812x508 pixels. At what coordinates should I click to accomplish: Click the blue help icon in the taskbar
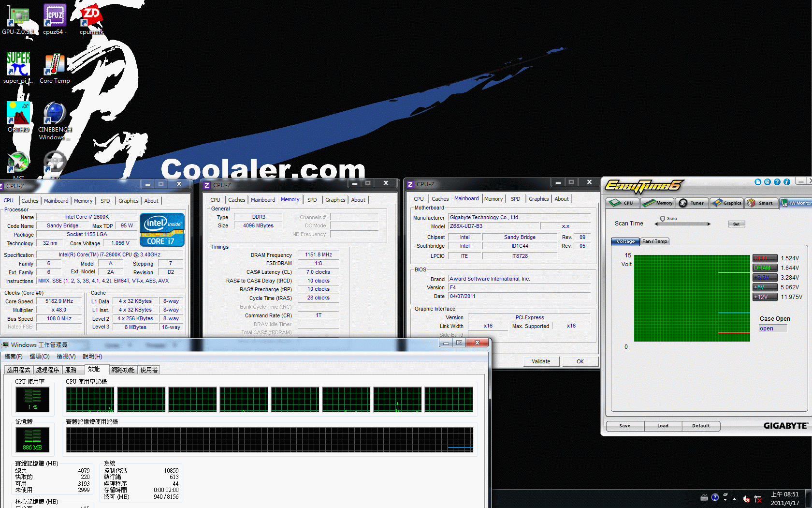(x=715, y=497)
